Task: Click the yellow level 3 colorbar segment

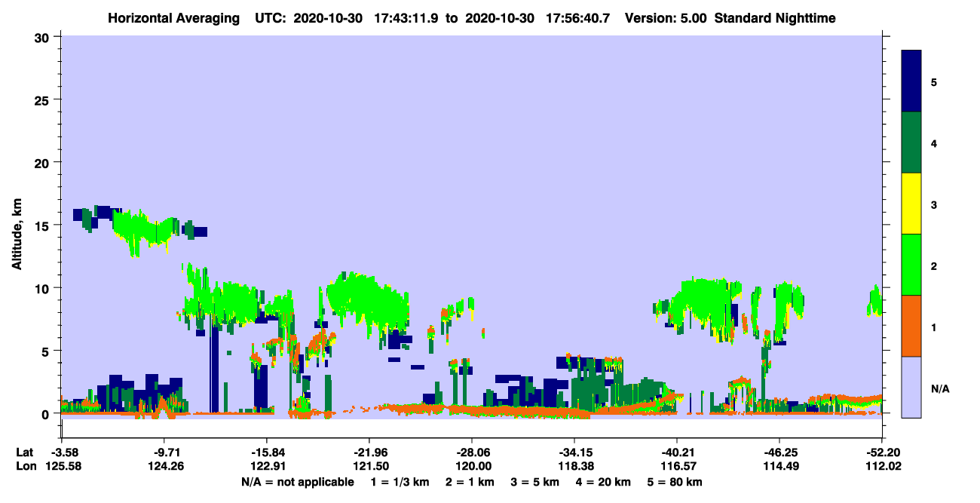Action: [911, 204]
